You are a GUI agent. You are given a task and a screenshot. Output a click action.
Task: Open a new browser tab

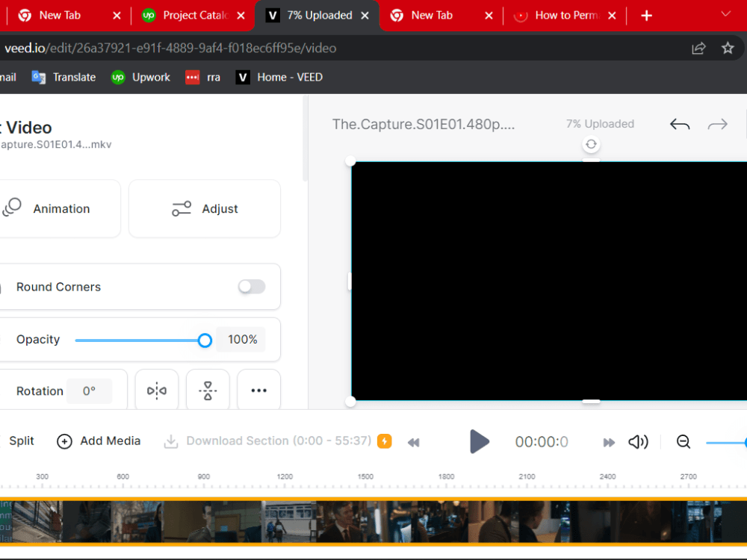tap(646, 16)
